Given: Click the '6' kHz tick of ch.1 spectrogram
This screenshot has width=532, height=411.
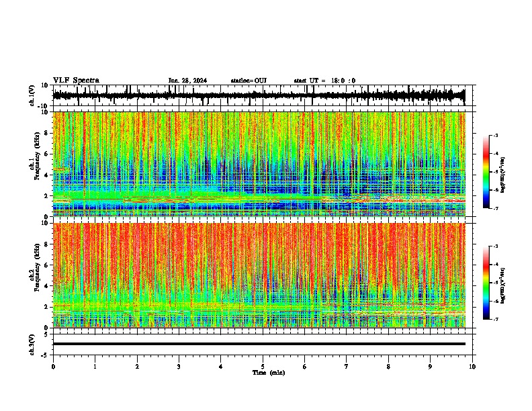Looking at the screenshot, I should [46, 154].
